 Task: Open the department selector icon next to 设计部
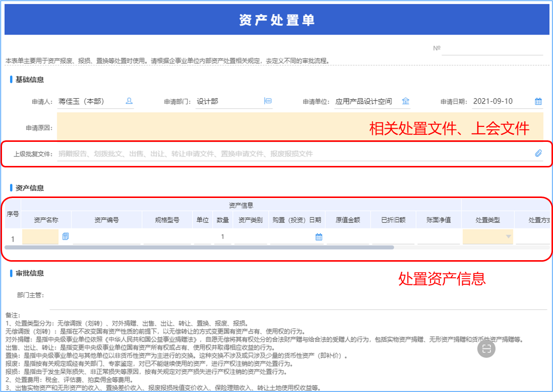pyautogui.click(x=268, y=101)
